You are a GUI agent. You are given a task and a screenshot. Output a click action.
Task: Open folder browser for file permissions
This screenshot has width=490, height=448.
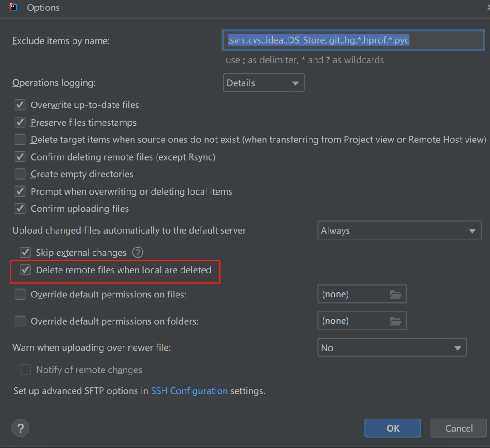click(395, 295)
